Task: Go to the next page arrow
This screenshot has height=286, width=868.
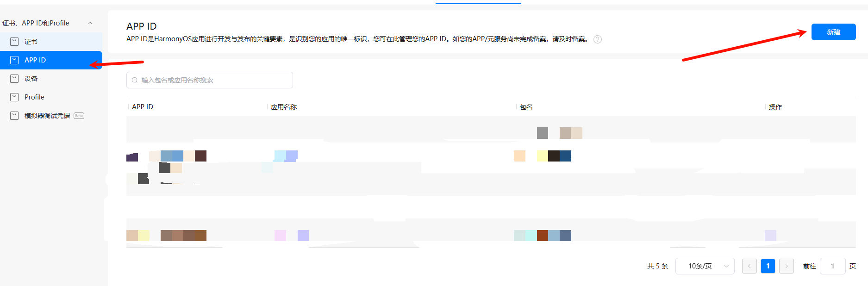Action: pyautogui.click(x=786, y=266)
